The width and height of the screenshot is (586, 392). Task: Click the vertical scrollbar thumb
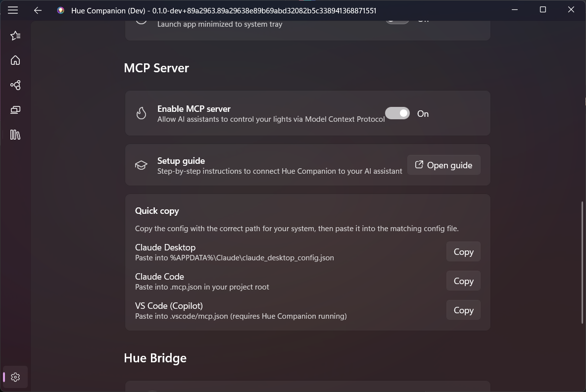(583, 262)
